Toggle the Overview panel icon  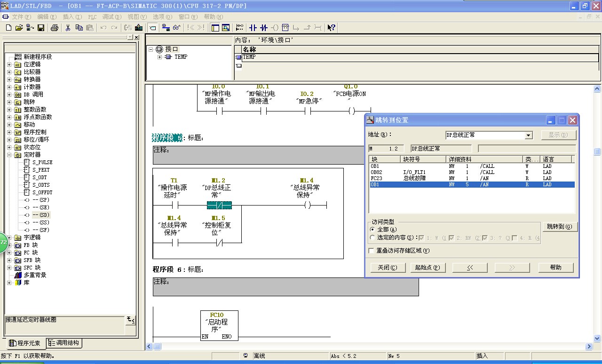pos(215,28)
